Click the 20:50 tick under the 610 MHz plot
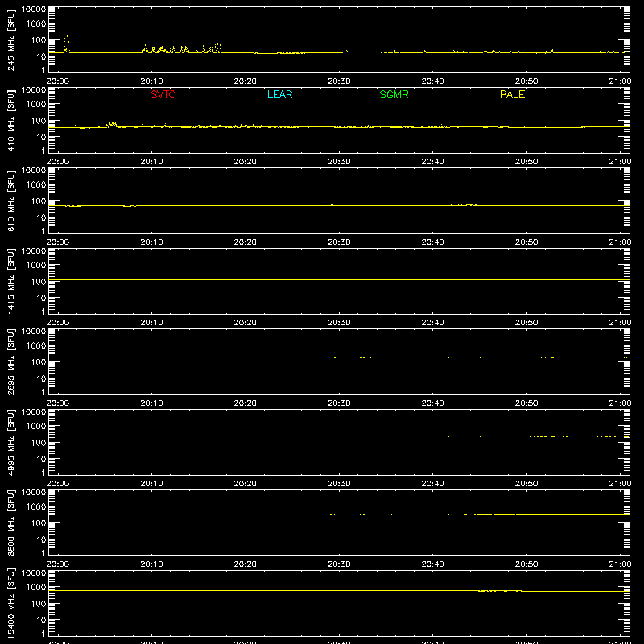This screenshot has height=644, width=644. tap(526, 242)
